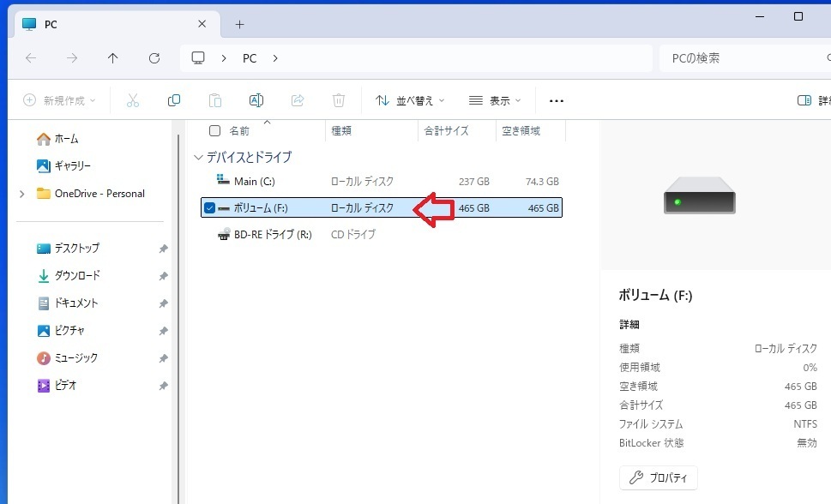Screen dimensions: 831x504
Task: Uncheck the ボリューム (F:) checkbox
Action: click(209, 207)
